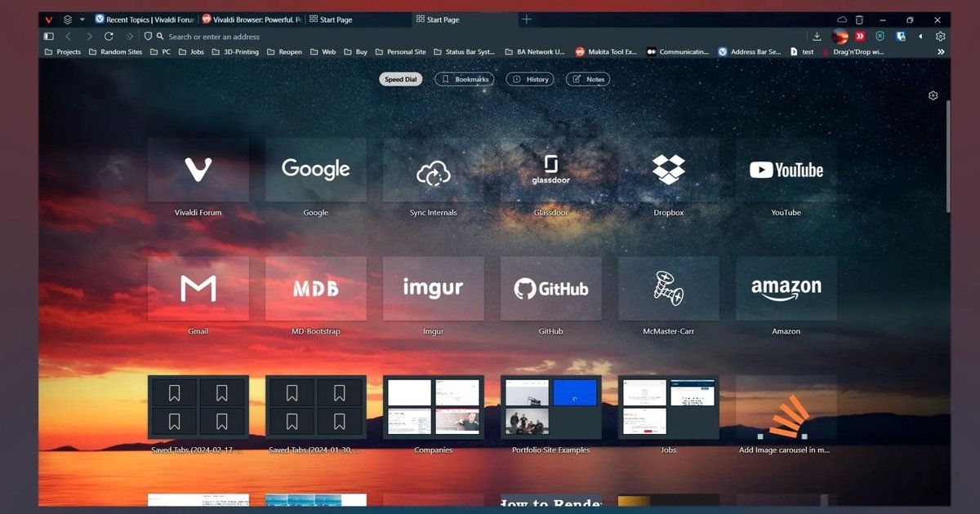
Task: Switch to the History start page section
Action: [x=529, y=79]
